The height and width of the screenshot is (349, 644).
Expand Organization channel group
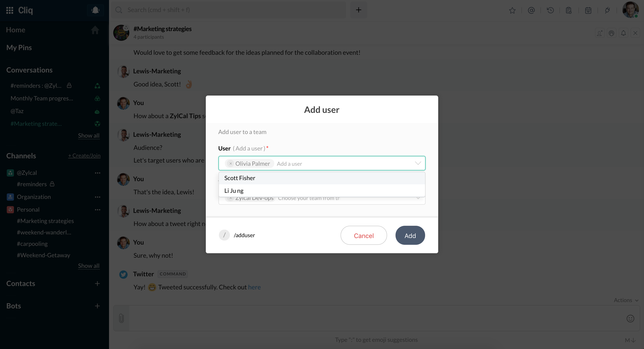(34, 197)
